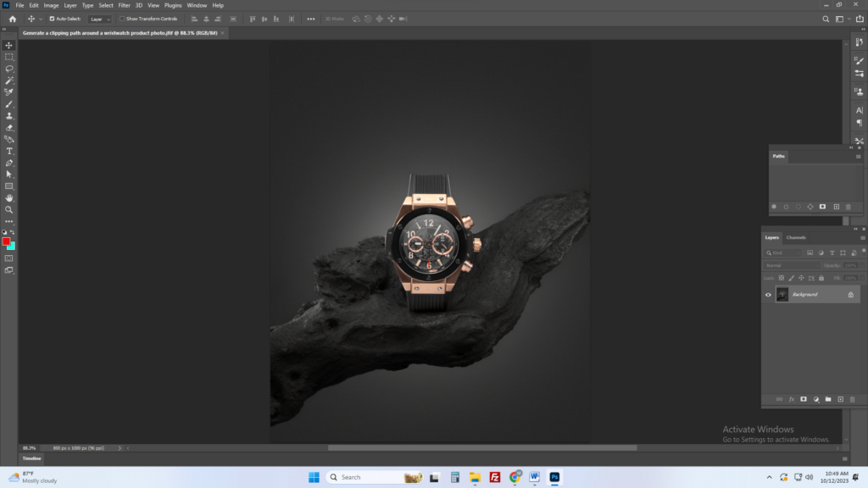Viewport: 868px width, 488px height.
Task: Open the Filter menu
Action: point(124,5)
